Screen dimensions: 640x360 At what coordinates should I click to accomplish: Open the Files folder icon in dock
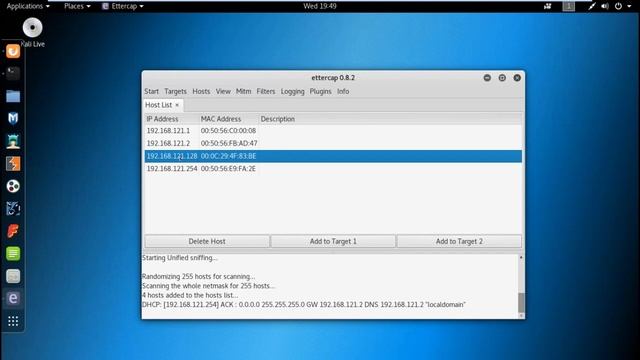(13, 96)
